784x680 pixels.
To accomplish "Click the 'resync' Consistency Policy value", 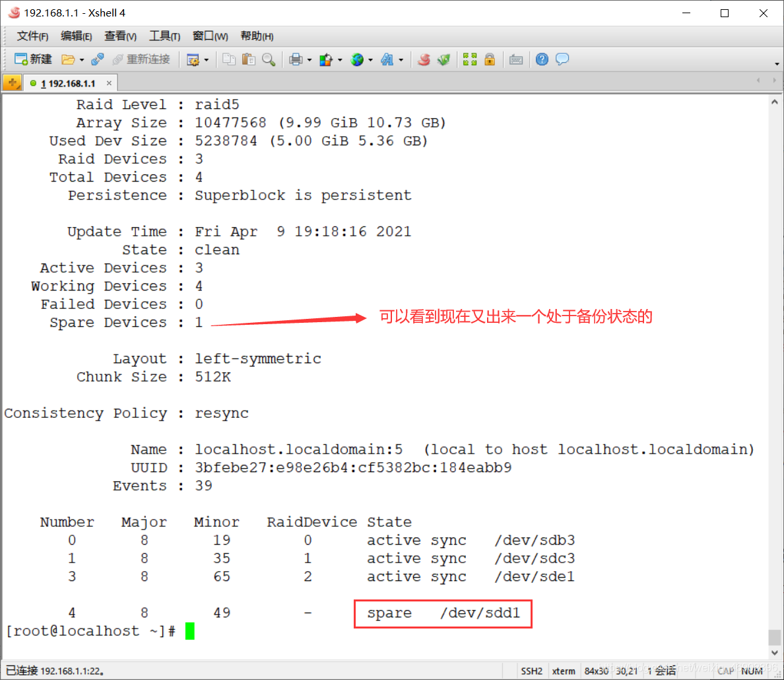I will (222, 413).
